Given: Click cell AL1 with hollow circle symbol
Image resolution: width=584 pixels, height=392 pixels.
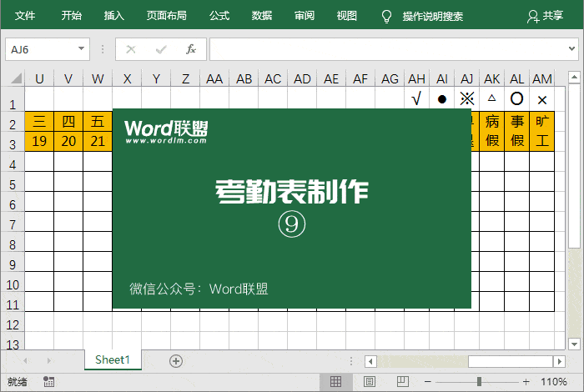Looking at the screenshot, I should coord(516,99).
